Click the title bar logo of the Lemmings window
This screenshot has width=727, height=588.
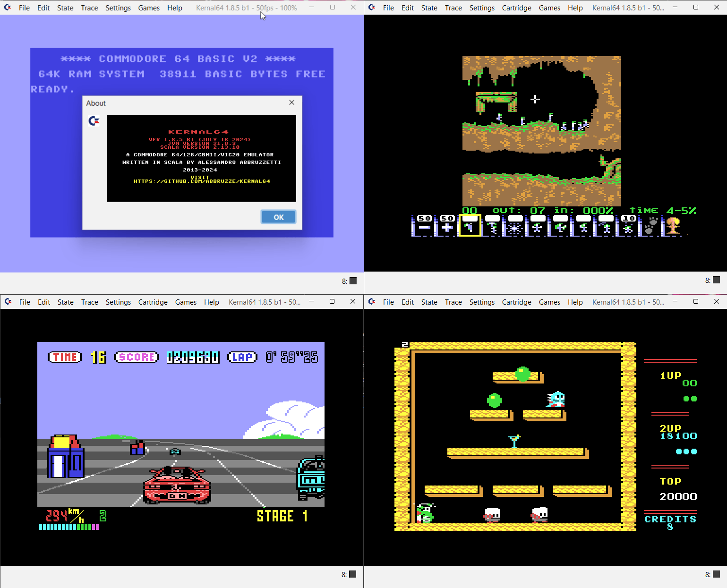click(x=372, y=8)
